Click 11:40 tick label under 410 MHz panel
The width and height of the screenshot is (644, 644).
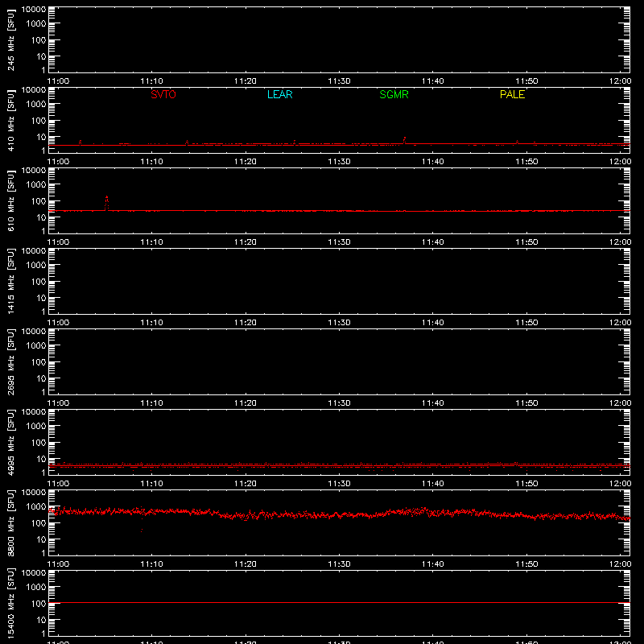click(433, 162)
